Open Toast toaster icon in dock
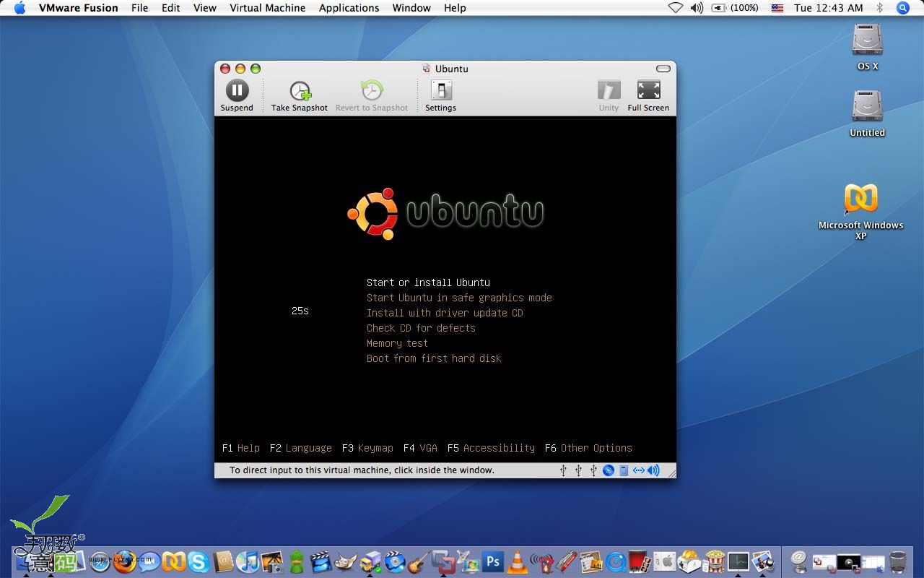The width and height of the screenshot is (924, 578). (x=689, y=561)
